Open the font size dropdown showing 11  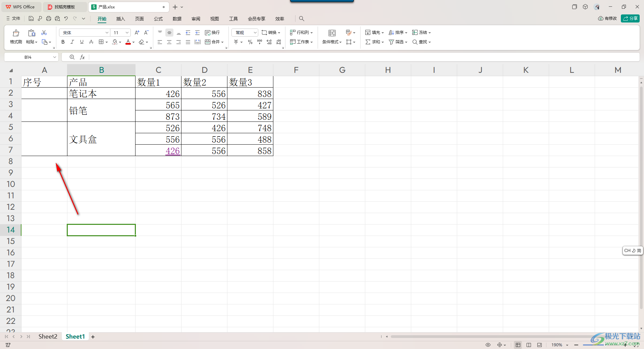tap(127, 33)
